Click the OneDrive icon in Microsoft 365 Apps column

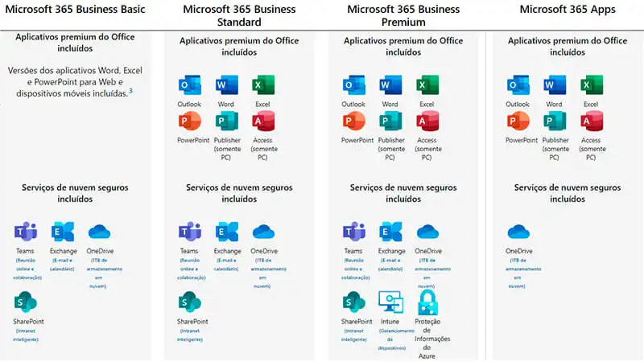[519, 232]
